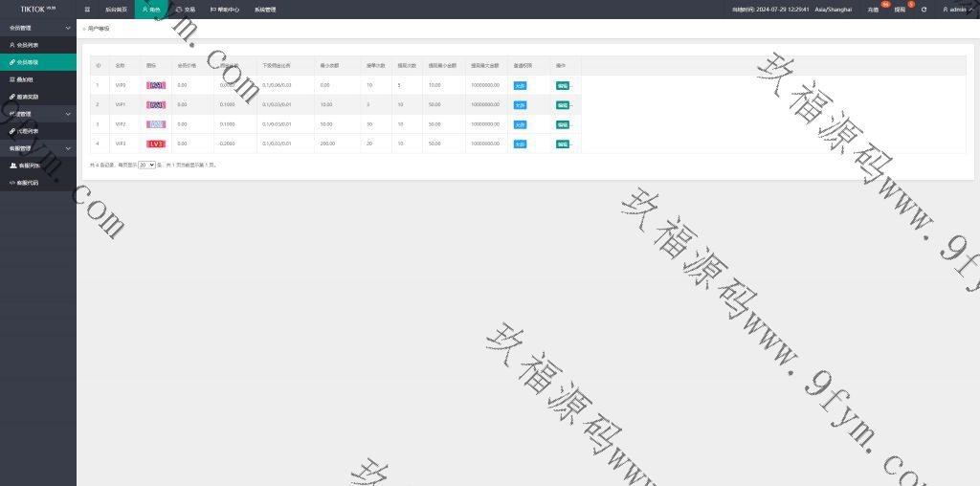Switch to the 交易 top menu tab
The height and width of the screenshot is (486, 980).
pos(185,9)
